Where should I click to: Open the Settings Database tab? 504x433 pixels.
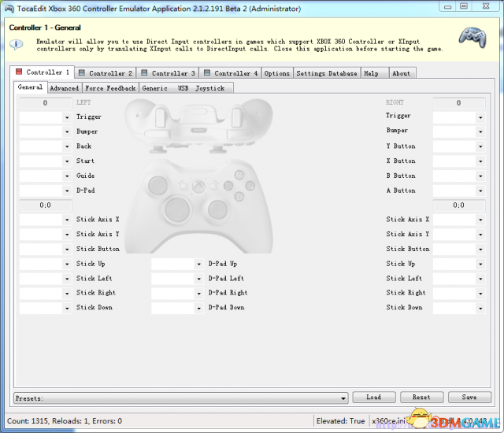[x=327, y=73]
